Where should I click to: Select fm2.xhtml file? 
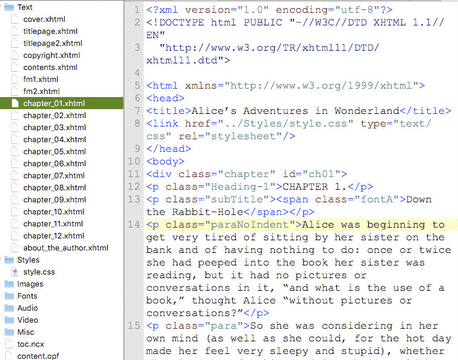[41, 91]
